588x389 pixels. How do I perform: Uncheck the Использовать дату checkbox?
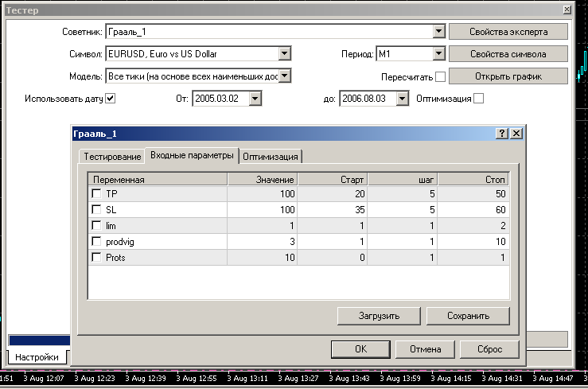tap(111, 99)
